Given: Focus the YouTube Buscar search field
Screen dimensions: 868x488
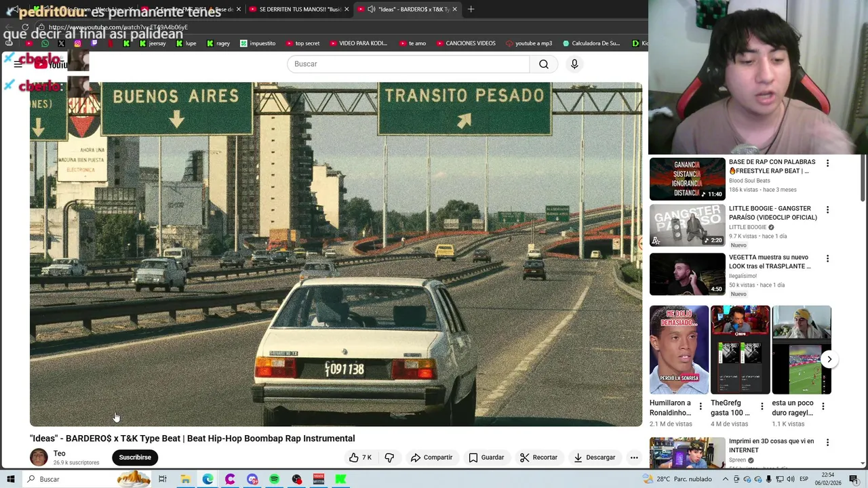Looking at the screenshot, I should [408, 64].
